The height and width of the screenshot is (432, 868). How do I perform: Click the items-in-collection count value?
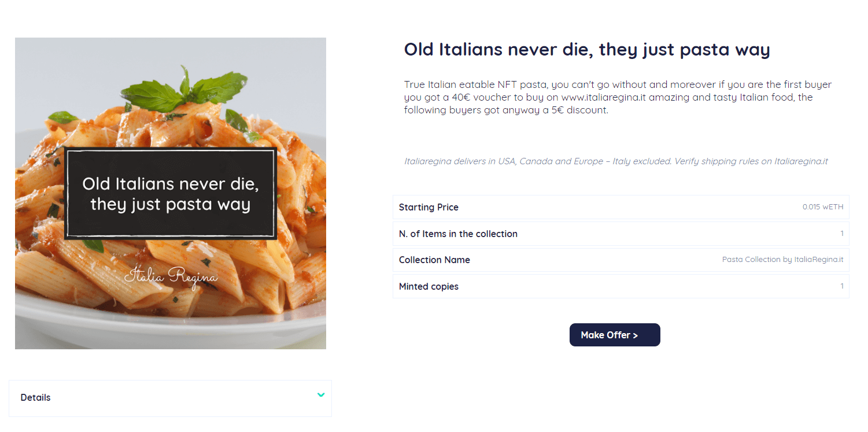[841, 234]
